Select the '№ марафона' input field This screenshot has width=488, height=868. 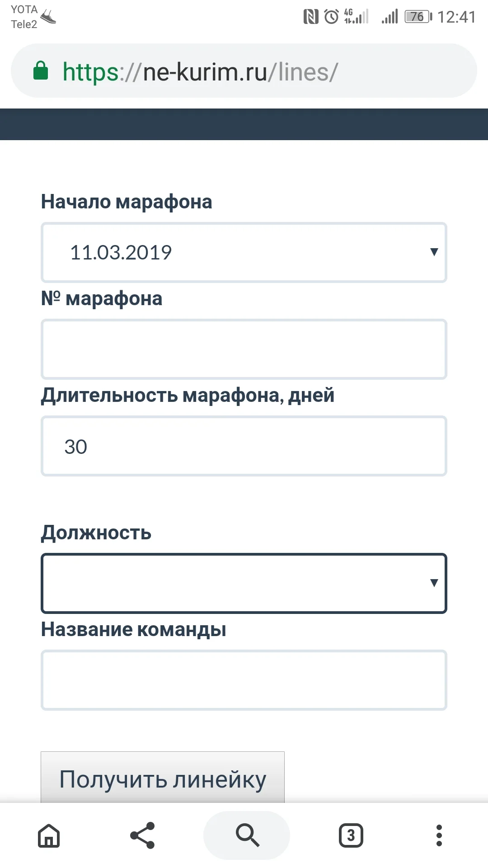coord(244,349)
